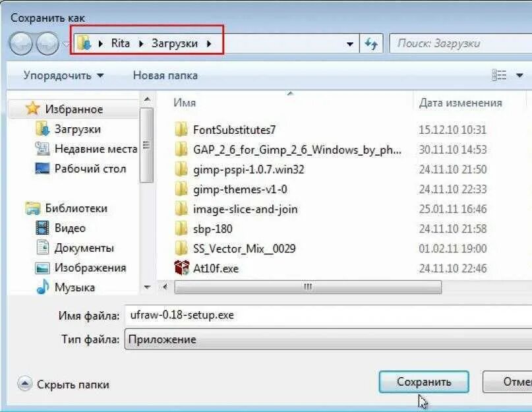Open recent pages arrow beside navigation buttons
This screenshot has width=532, height=412.
66,44
